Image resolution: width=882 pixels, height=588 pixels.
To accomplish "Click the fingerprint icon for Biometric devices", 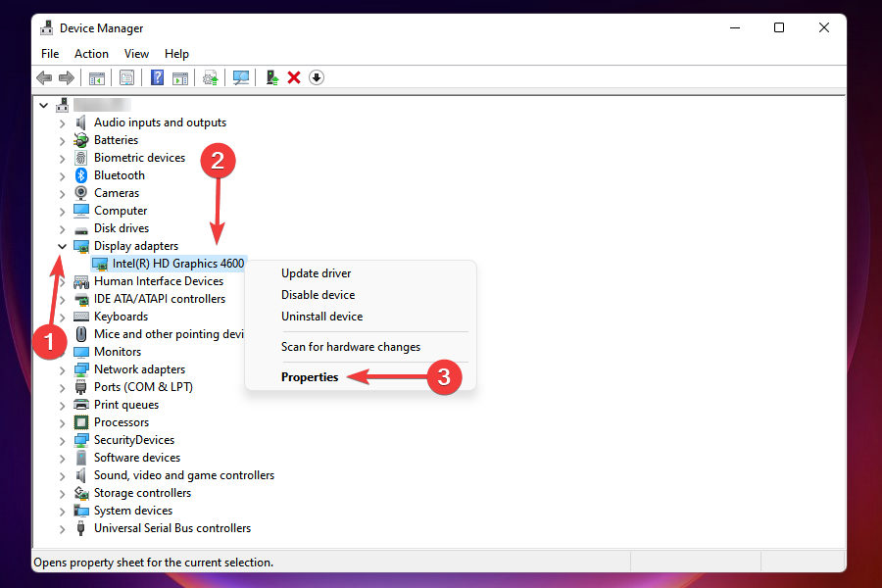I will 81,158.
